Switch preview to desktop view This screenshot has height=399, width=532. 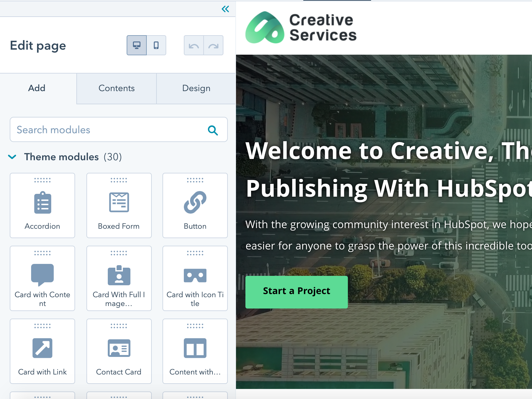click(x=136, y=45)
